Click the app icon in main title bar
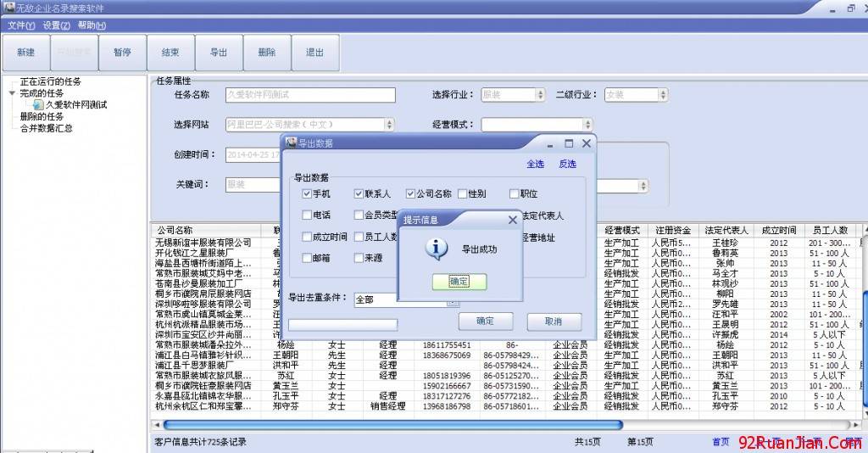The height and width of the screenshot is (453, 868). (x=9, y=7)
